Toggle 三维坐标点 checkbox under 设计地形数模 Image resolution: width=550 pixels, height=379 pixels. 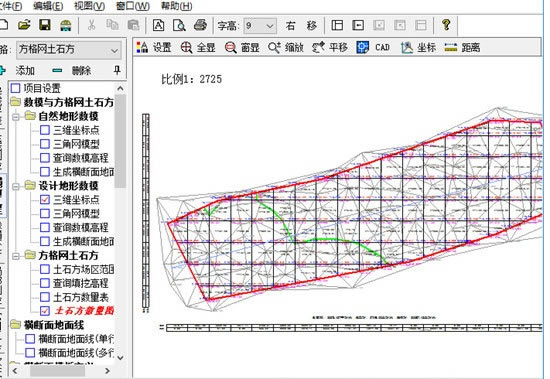coord(45,200)
